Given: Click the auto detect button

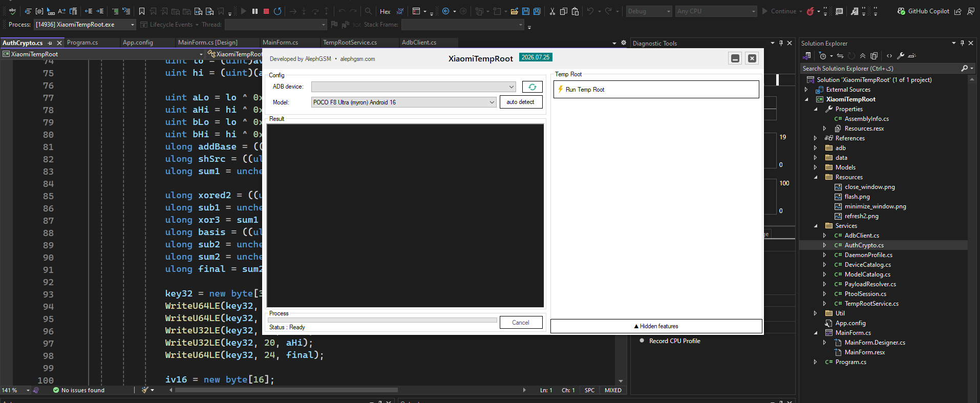Looking at the screenshot, I should pyautogui.click(x=521, y=102).
